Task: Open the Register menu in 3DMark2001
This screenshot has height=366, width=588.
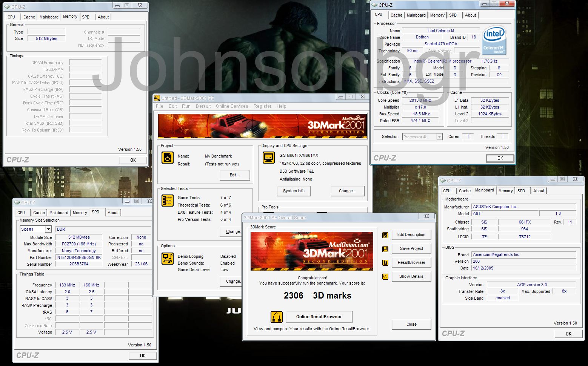Action: pyautogui.click(x=263, y=106)
